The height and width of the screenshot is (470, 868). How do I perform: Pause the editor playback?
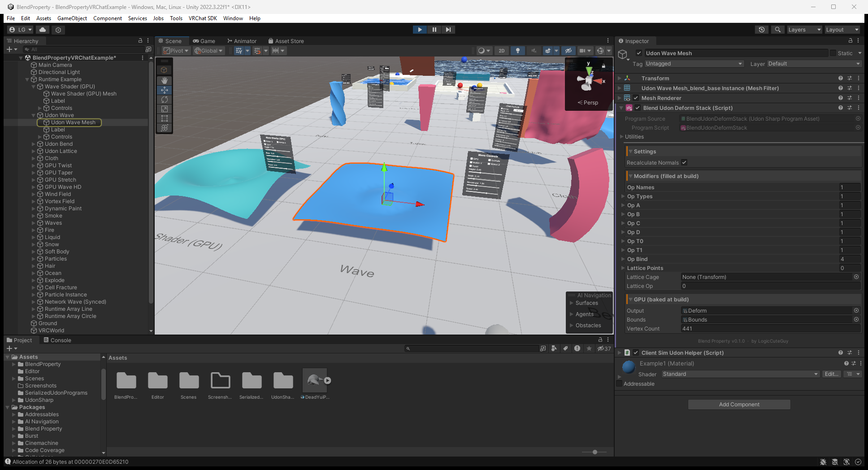click(x=434, y=30)
